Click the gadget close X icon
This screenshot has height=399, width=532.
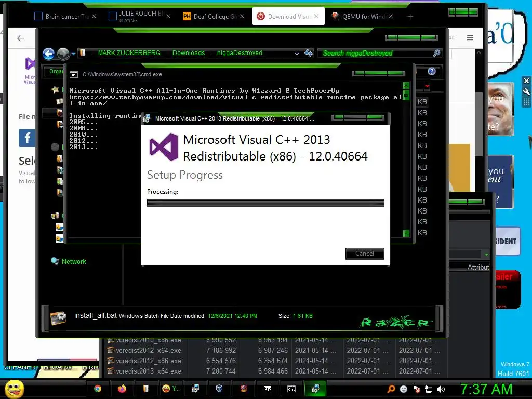[x=526, y=81]
